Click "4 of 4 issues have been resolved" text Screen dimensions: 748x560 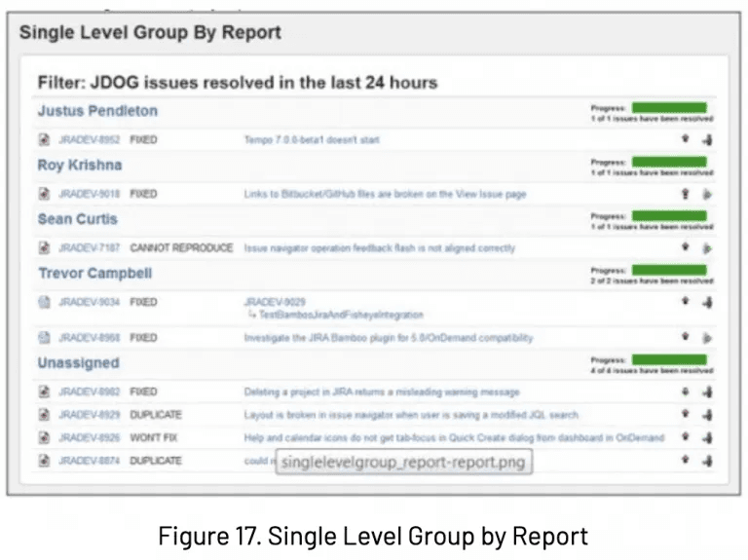[653, 371]
